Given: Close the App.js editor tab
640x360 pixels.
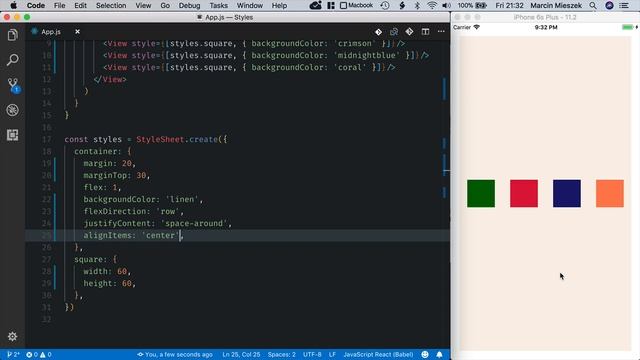Looking at the screenshot, I should click(77, 31).
